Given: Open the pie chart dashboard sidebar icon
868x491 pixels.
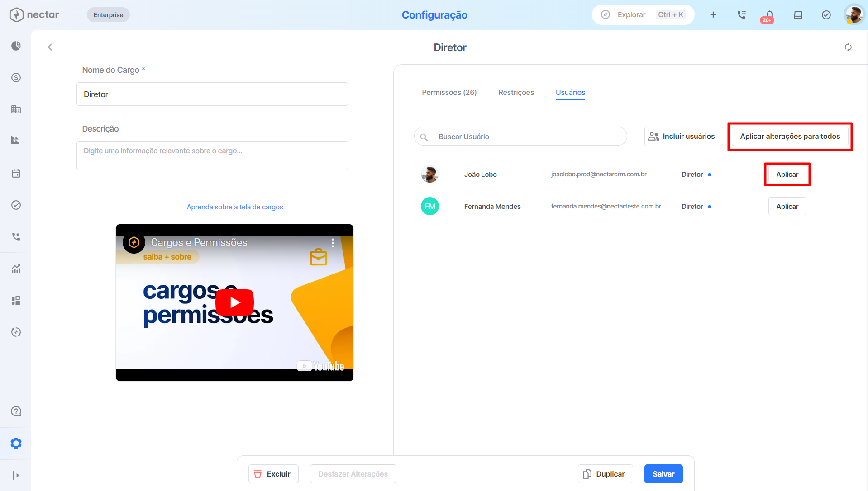Looking at the screenshot, I should [x=16, y=46].
